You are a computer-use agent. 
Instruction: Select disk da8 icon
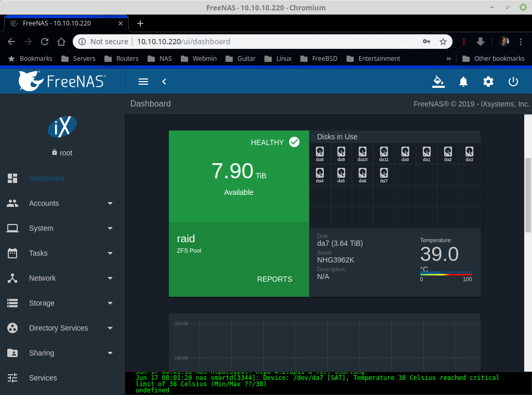pyautogui.click(x=320, y=154)
